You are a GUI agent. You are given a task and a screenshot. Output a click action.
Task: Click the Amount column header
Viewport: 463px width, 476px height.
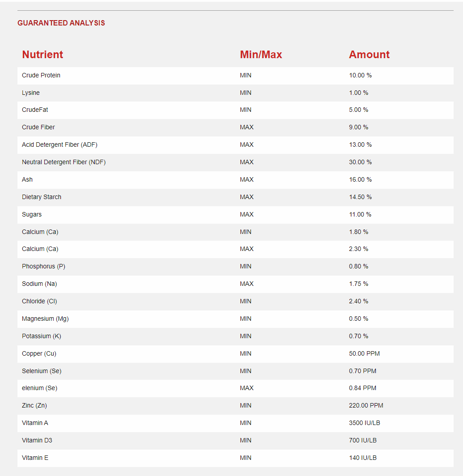pyautogui.click(x=369, y=55)
